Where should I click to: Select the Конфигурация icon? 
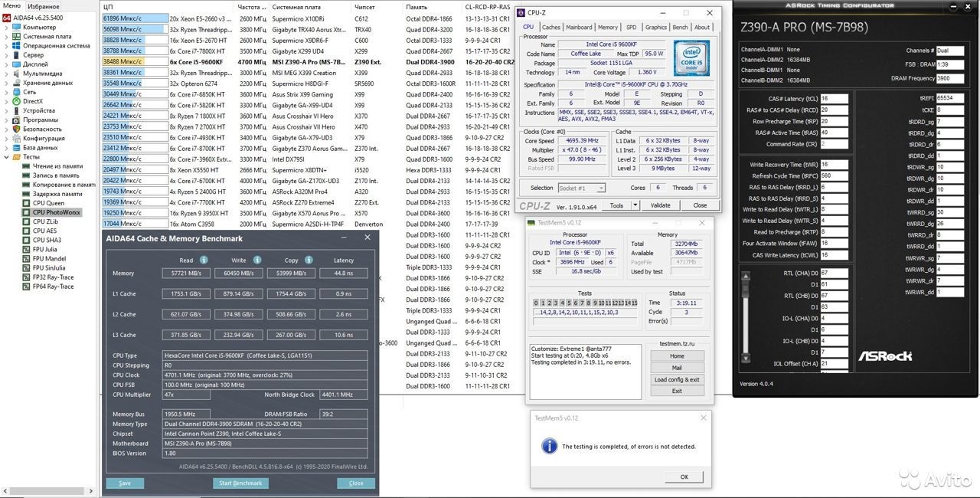17,139
